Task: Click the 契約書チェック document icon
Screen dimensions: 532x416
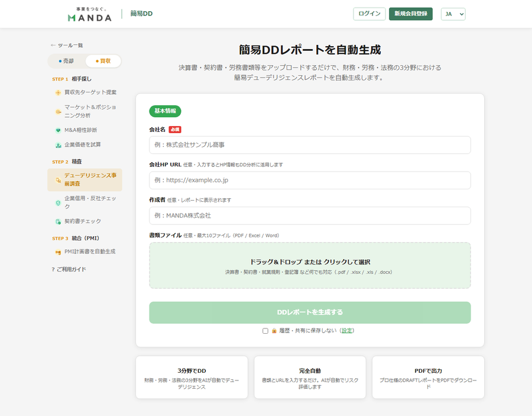Action: (x=58, y=222)
